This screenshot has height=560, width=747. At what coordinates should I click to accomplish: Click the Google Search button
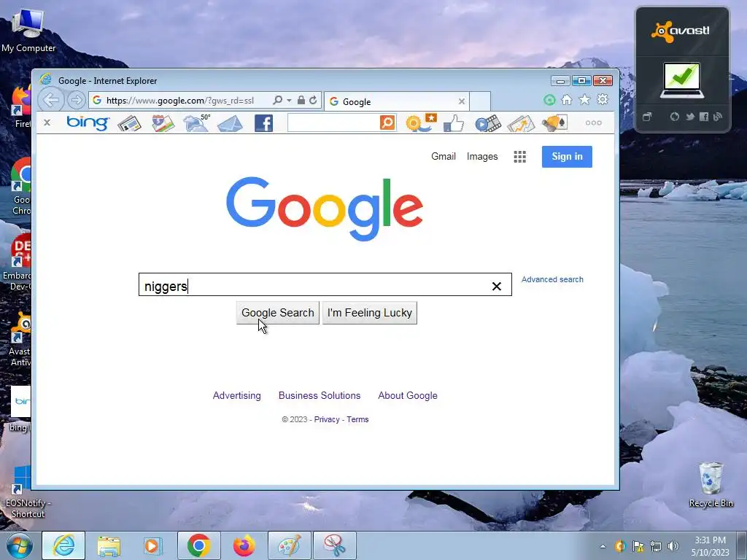click(x=278, y=313)
